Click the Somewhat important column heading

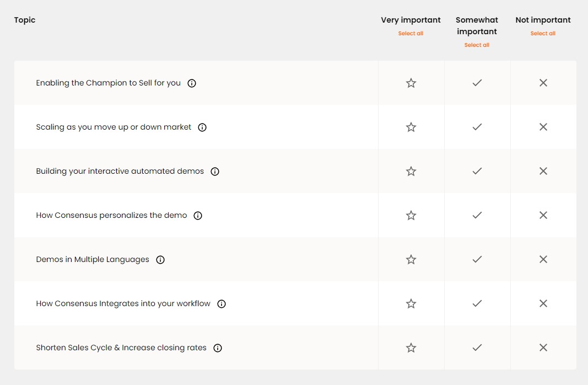(x=477, y=25)
